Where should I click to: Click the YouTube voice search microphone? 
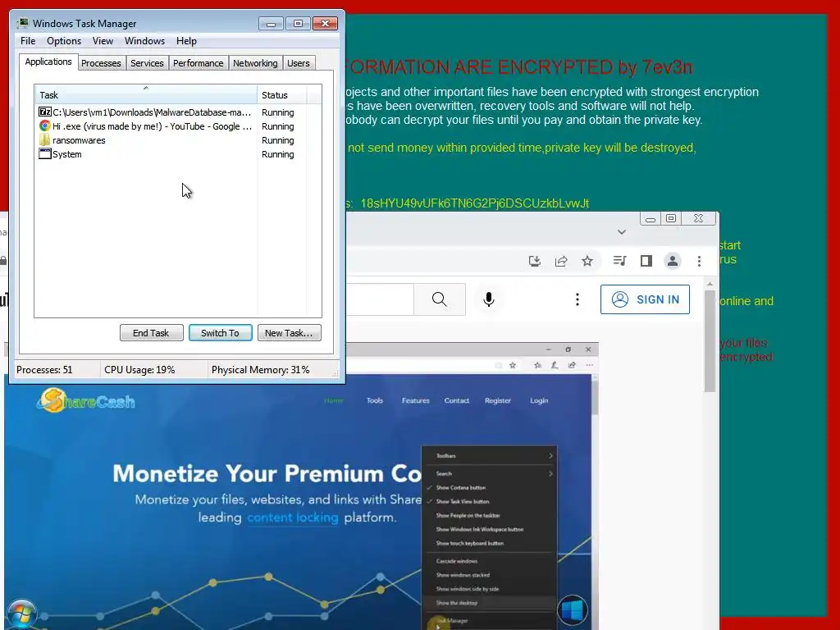(489, 299)
